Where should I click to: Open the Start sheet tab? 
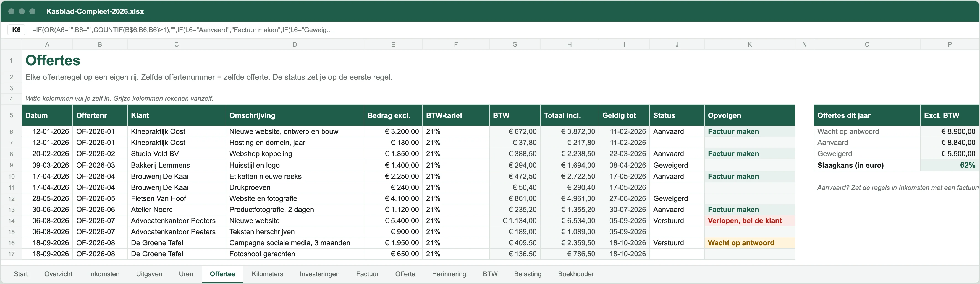click(x=20, y=274)
